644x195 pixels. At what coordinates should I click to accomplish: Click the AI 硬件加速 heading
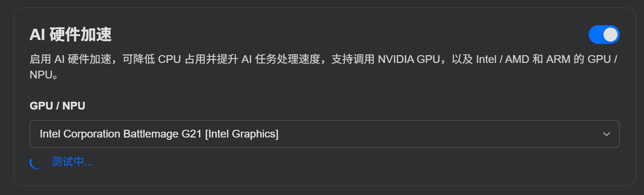click(70, 35)
